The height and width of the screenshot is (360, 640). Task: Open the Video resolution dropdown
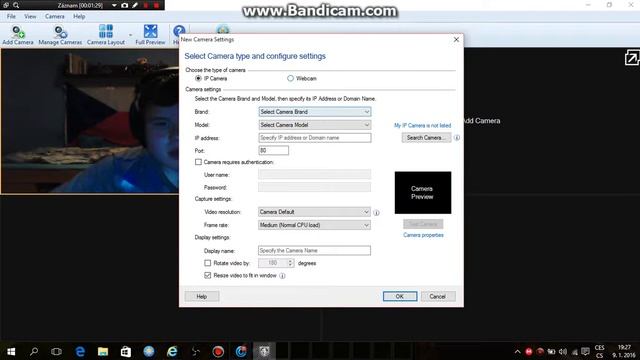(x=314, y=212)
